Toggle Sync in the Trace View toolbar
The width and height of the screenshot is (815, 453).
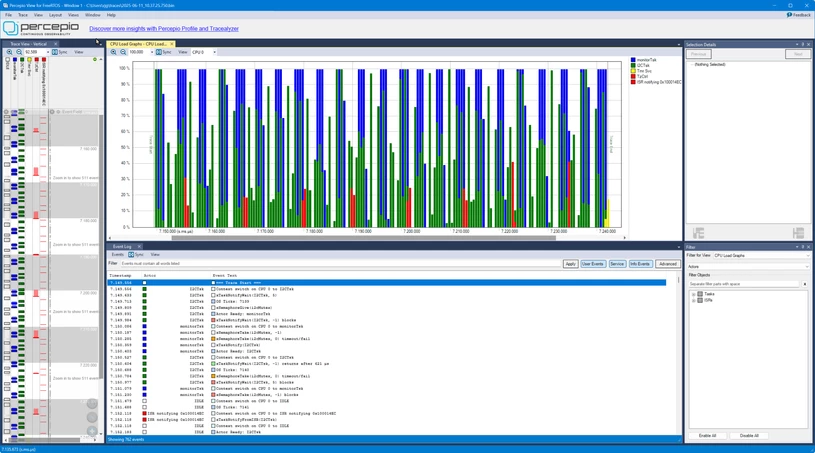pos(60,52)
